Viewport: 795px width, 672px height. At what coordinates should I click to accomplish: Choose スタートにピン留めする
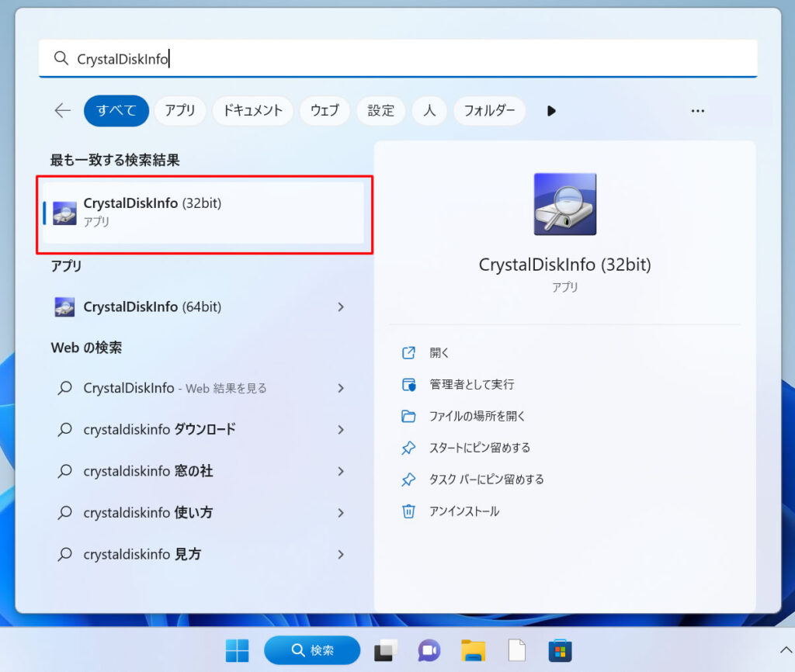click(480, 448)
